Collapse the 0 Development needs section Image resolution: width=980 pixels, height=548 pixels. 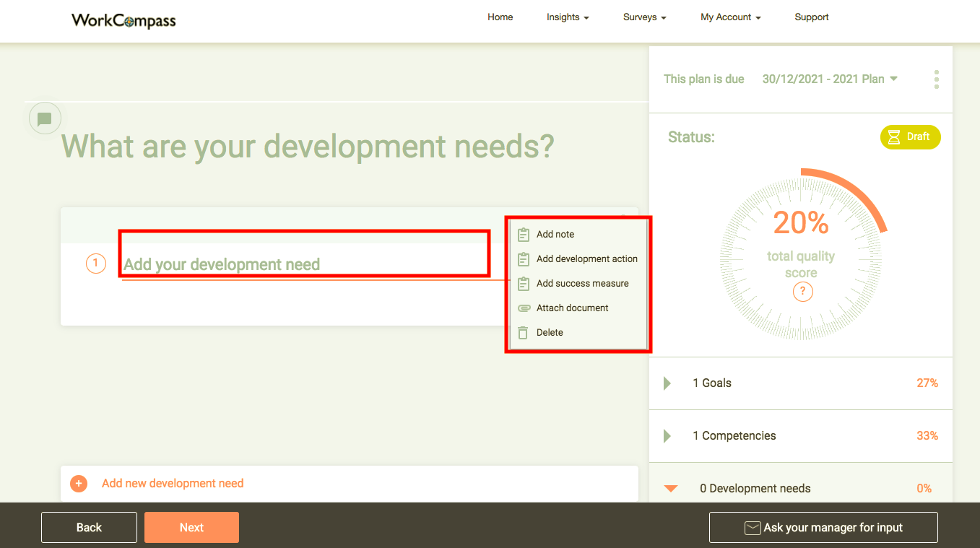(x=670, y=488)
